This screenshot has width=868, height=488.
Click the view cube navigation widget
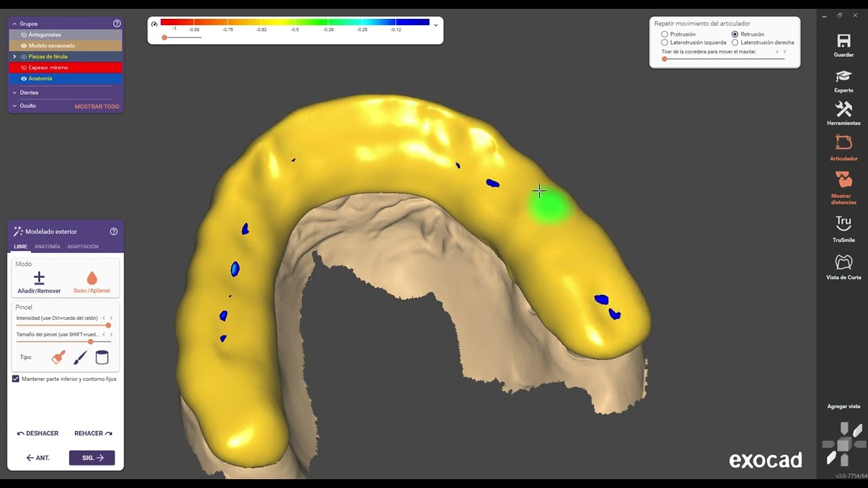[x=844, y=445]
